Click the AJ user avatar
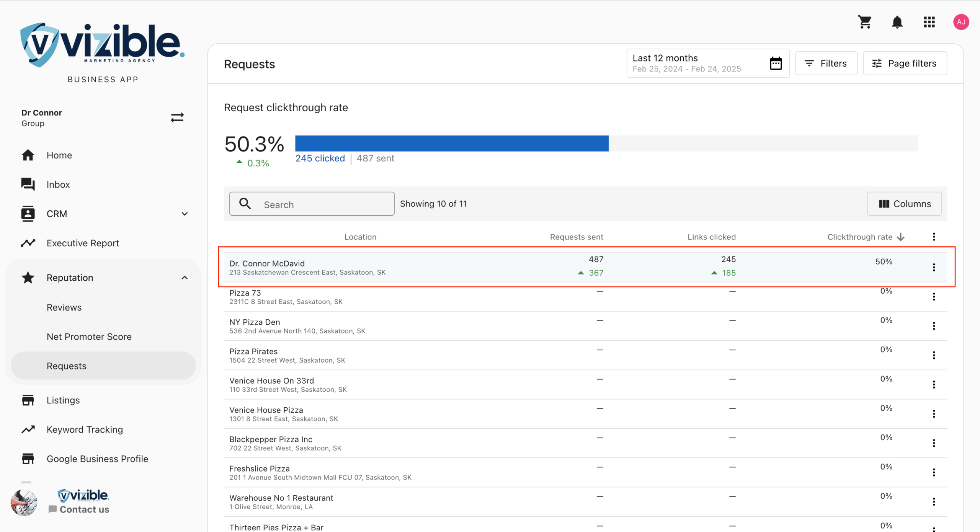Image resolution: width=980 pixels, height=532 pixels. 961,22
